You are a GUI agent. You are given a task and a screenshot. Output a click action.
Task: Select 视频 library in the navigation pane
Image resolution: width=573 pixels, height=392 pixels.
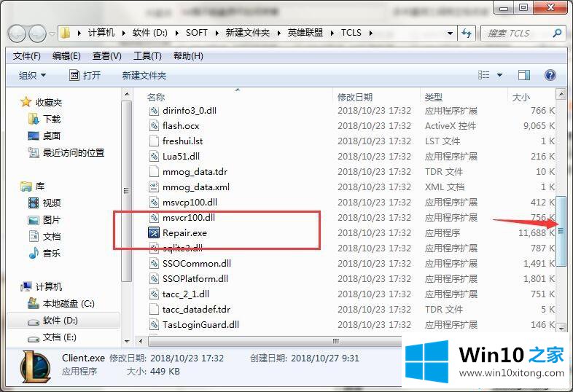click(x=52, y=203)
